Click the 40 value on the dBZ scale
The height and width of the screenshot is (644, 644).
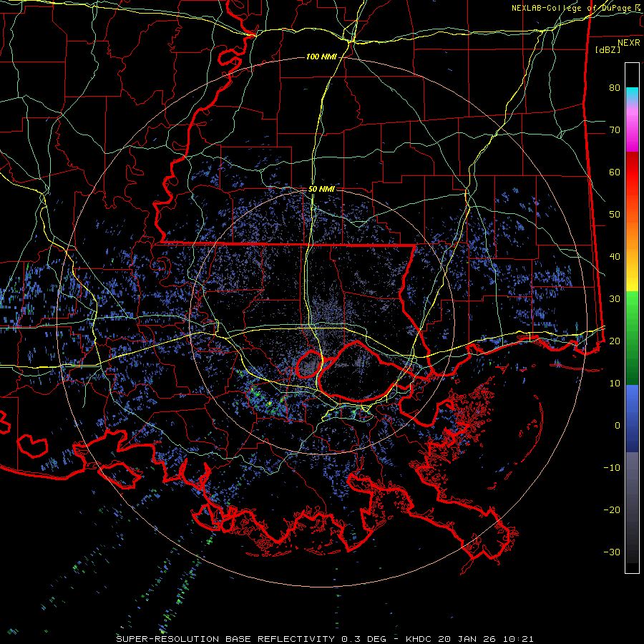pyautogui.click(x=615, y=256)
